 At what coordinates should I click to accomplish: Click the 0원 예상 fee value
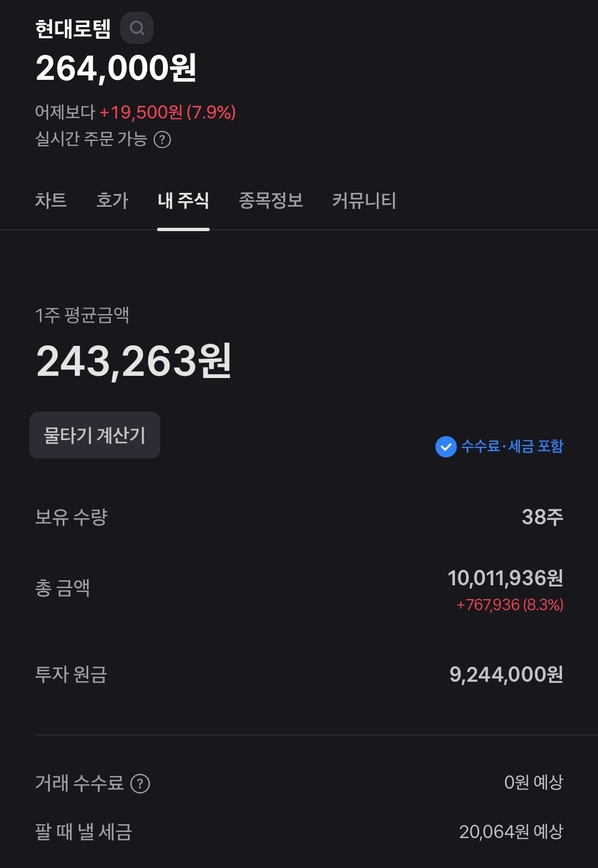tap(533, 783)
